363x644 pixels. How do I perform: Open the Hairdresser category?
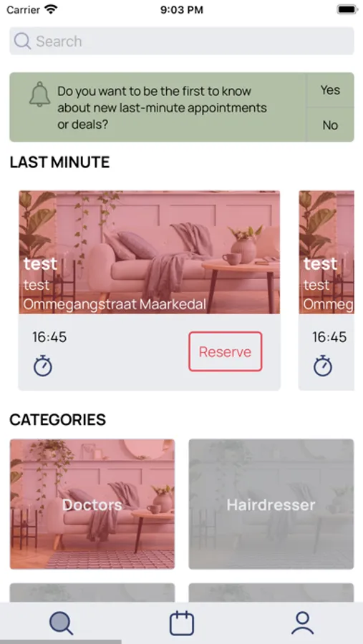coord(271,504)
